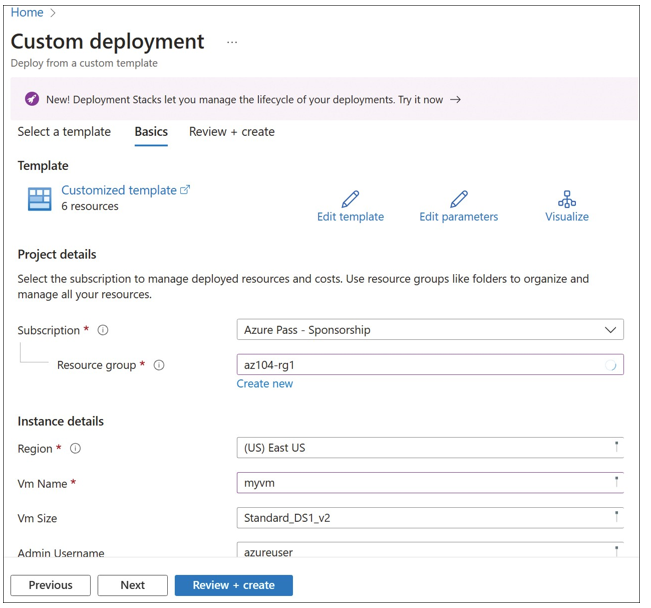Viewport: 651px width, 608px height.
Task: Open the Resource group az104-rg1 combo box
Action: 430,365
